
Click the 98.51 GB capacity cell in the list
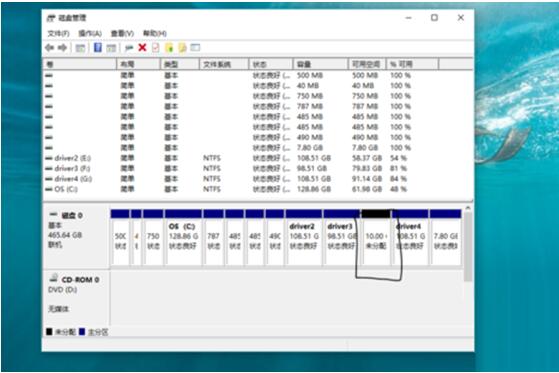(312, 168)
